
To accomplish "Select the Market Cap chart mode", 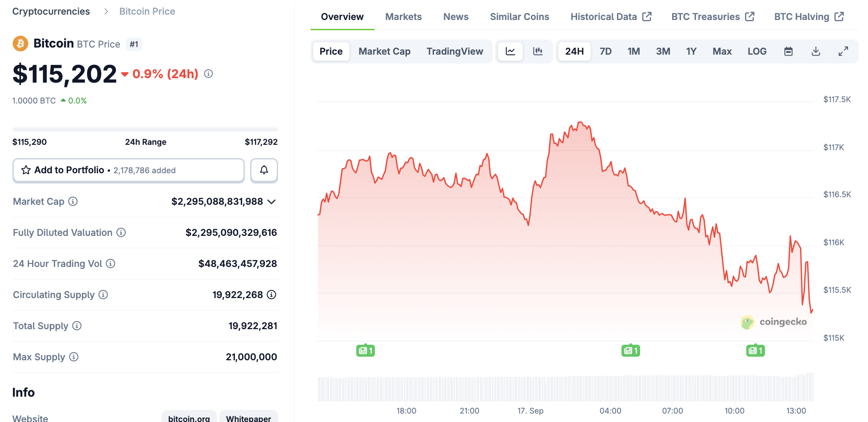I will coord(385,52).
